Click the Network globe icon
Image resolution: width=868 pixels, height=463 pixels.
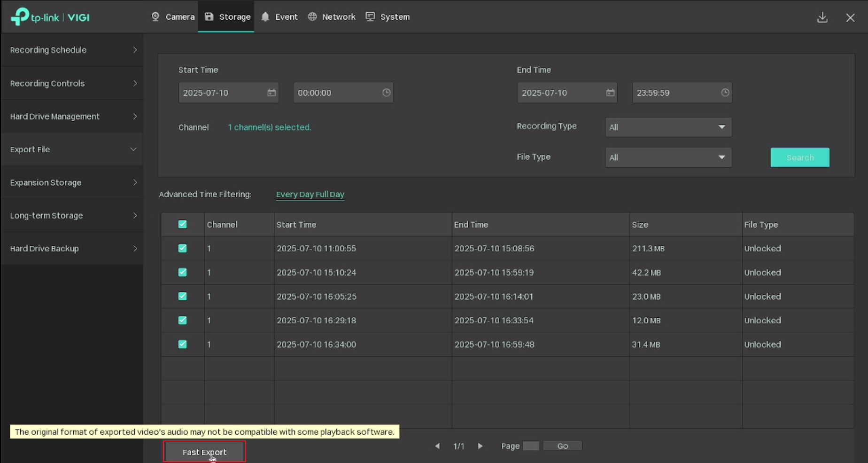311,16
